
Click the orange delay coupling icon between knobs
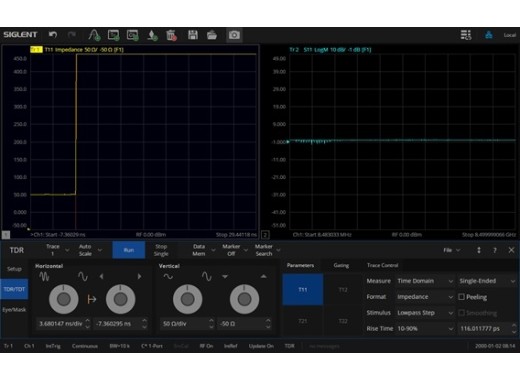tap(92, 299)
